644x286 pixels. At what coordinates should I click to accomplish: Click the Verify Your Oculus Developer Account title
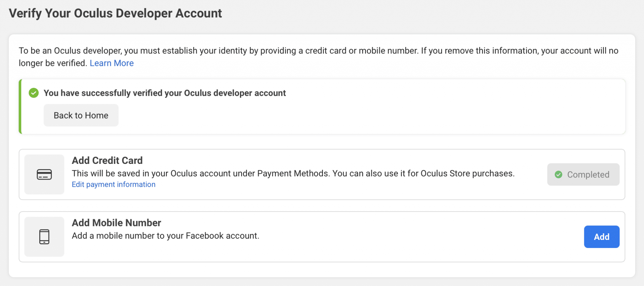tap(115, 13)
